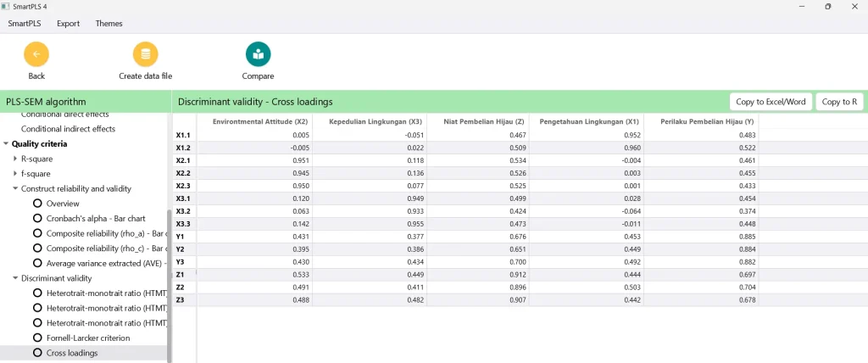This screenshot has width=868, height=363.
Task: Open the Themes menu
Action: click(109, 23)
